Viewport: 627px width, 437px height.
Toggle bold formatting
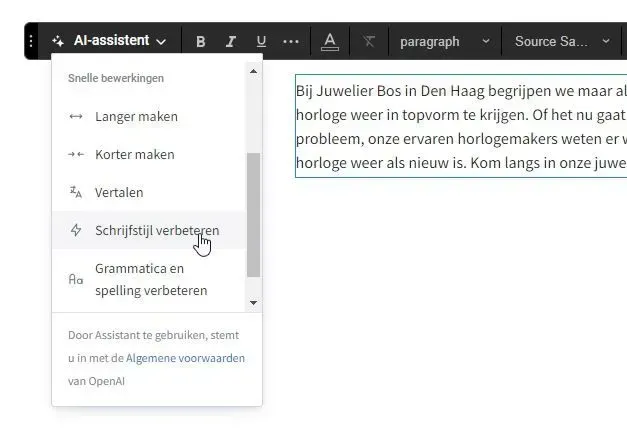[x=201, y=41]
